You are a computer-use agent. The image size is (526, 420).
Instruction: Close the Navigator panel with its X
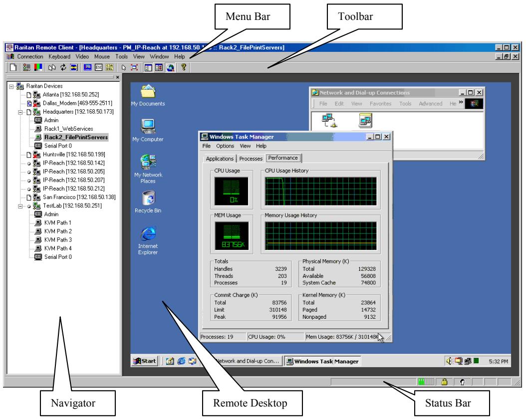click(117, 77)
